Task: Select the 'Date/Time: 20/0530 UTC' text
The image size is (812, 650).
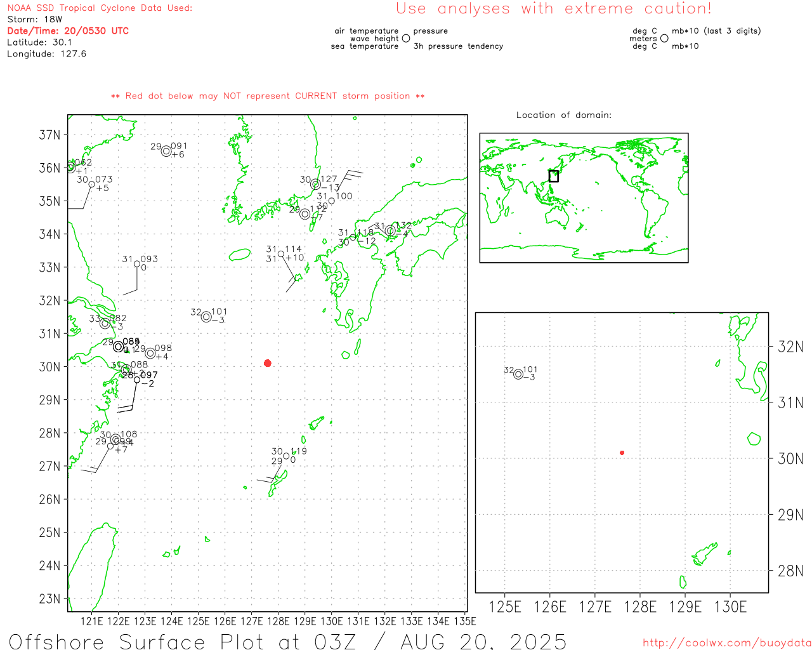Action: tap(68, 30)
